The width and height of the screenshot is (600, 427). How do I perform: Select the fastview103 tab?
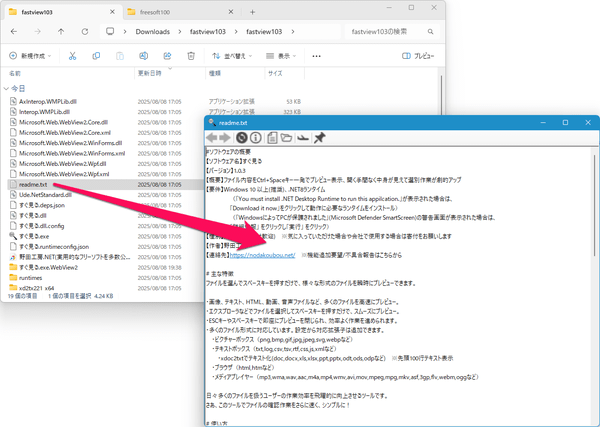[61, 12]
